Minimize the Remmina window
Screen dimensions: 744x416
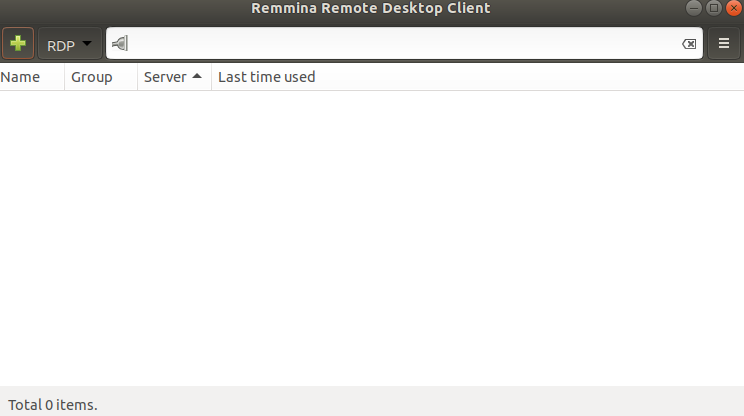[695, 8]
